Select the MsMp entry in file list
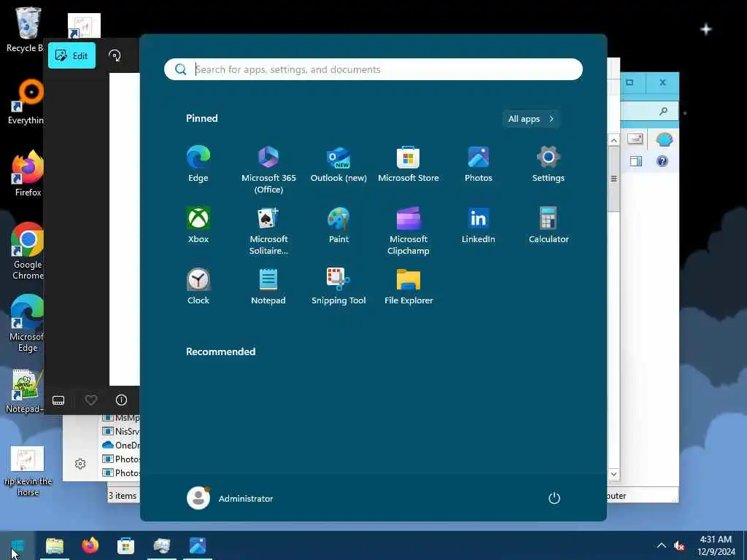 [121, 418]
